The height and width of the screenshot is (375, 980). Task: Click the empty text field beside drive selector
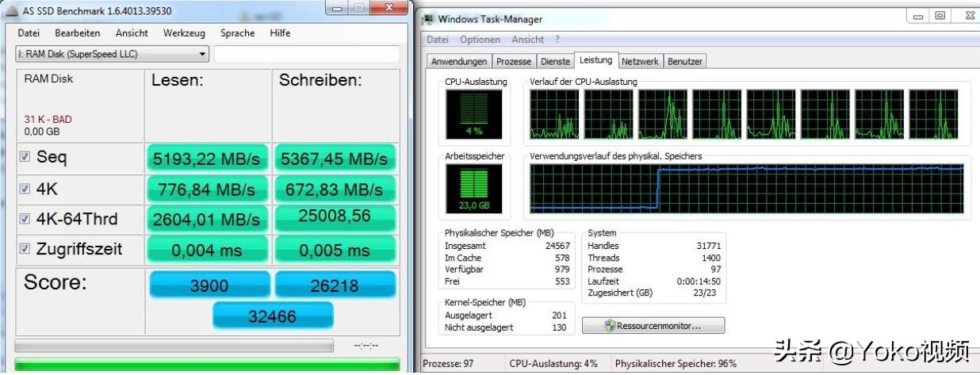[x=307, y=54]
